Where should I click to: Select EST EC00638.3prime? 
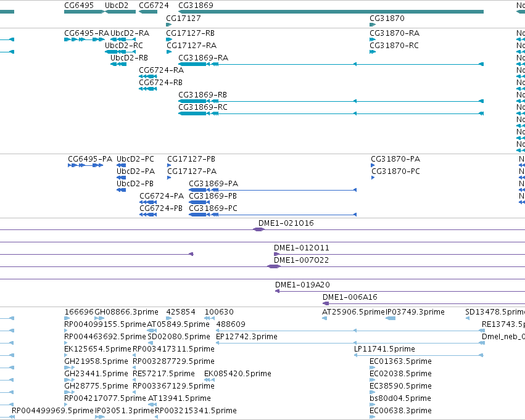(400, 411)
